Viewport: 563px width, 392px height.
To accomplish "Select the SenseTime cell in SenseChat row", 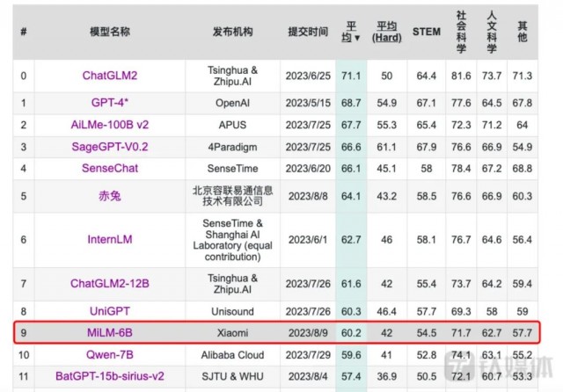I will 232,168.
